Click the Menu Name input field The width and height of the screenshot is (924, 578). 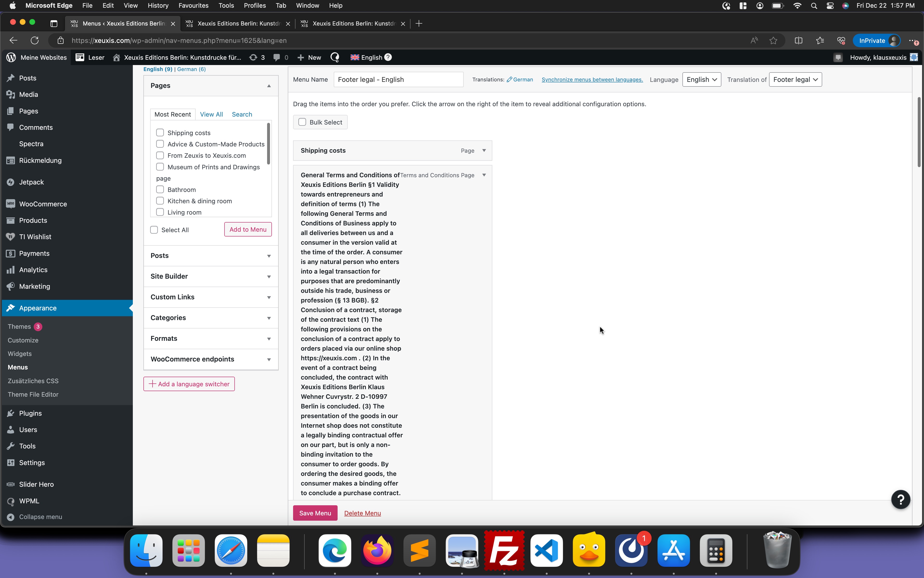click(398, 79)
